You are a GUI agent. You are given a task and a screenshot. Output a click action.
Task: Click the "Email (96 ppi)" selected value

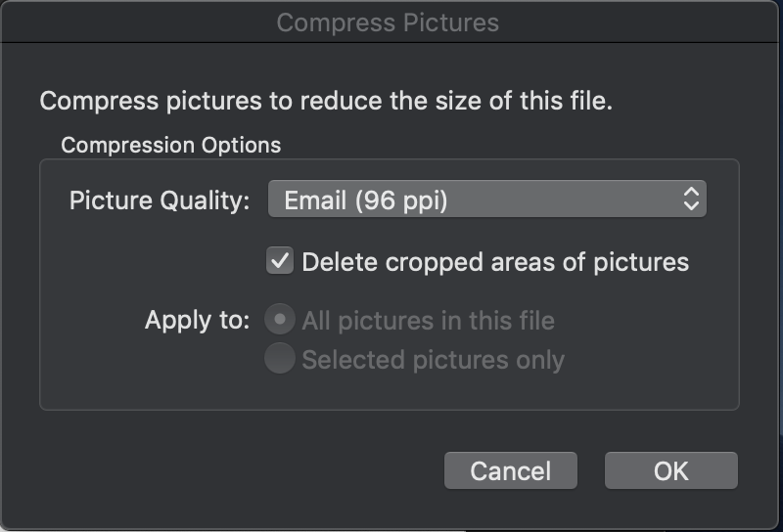click(x=366, y=201)
